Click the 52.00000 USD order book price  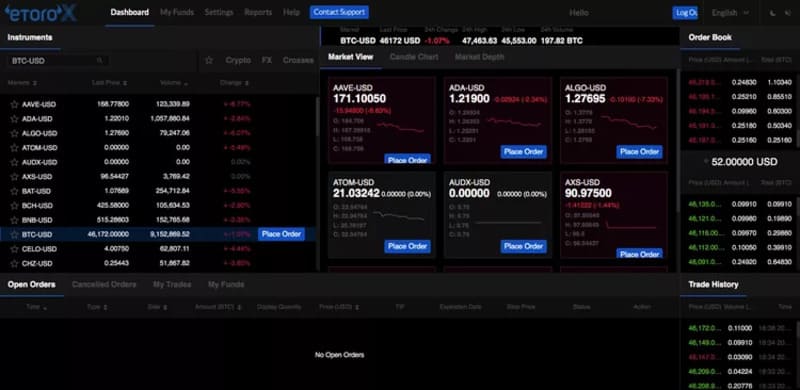point(744,162)
